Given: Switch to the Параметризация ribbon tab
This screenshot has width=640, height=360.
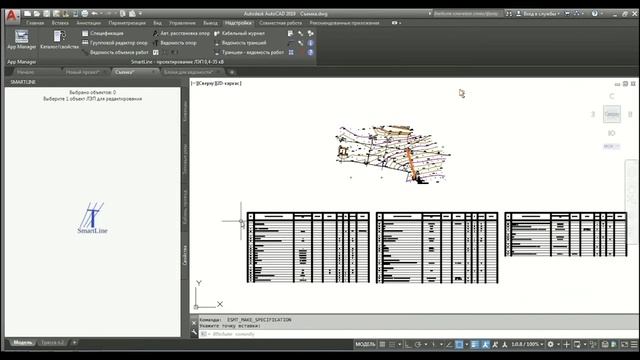Looking at the screenshot, I should 127,23.
